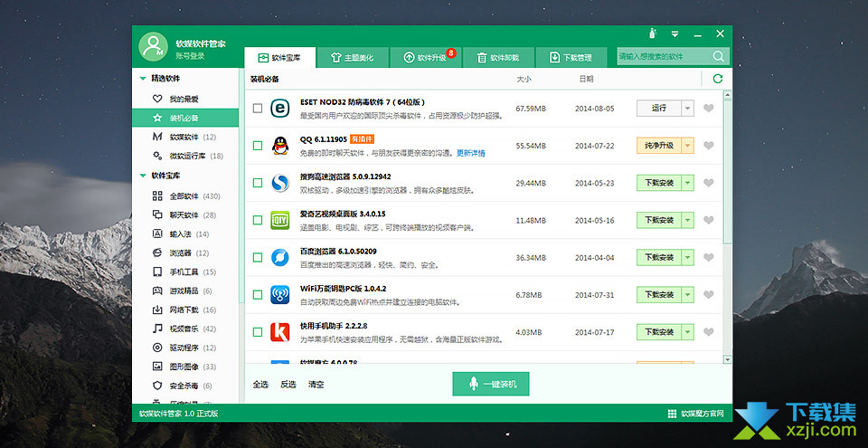
Task: Open install dropdown arrow for 搜狗高速浏览器
Action: [x=687, y=183]
